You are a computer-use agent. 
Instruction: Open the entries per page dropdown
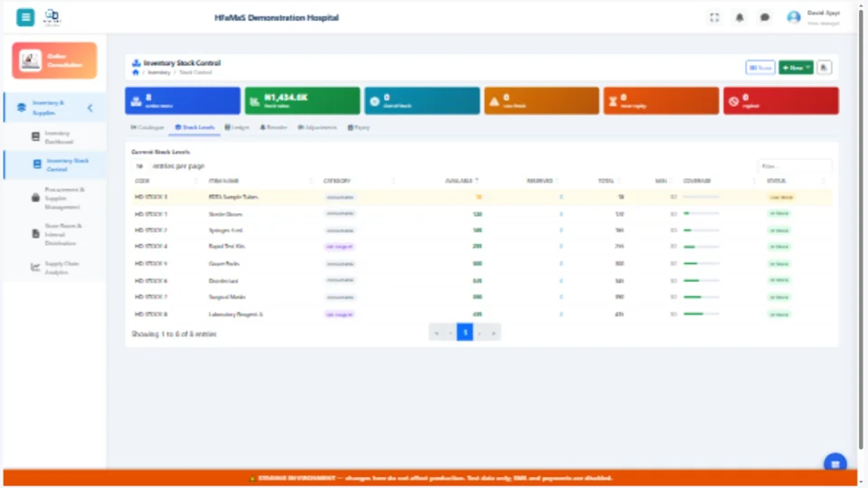tap(140, 166)
